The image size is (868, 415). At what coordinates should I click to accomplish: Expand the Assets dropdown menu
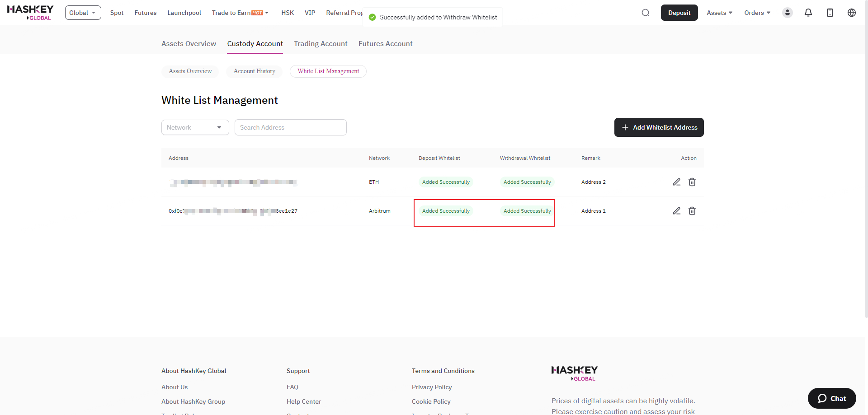pos(719,13)
